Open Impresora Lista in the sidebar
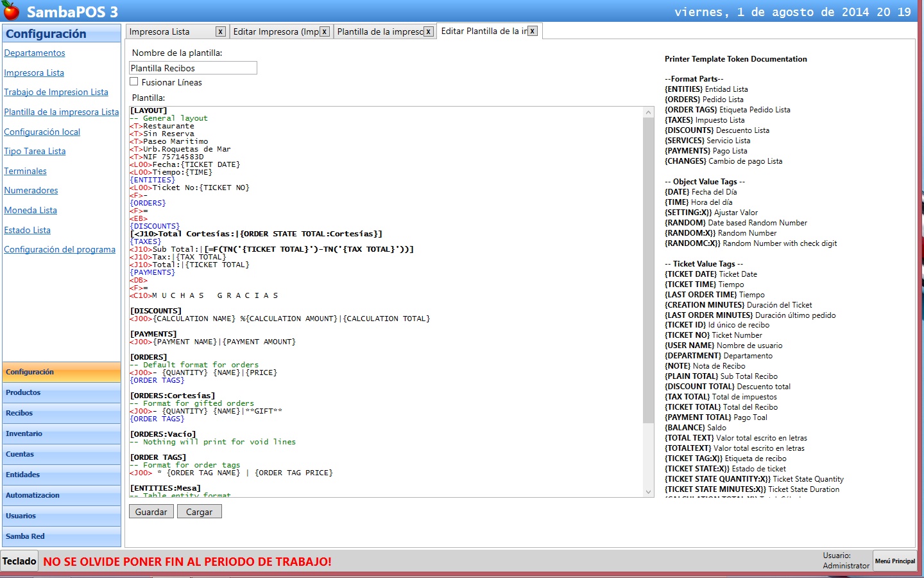Image resolution: width=924 pixels, height=578 pixels. tap(34, 73)
